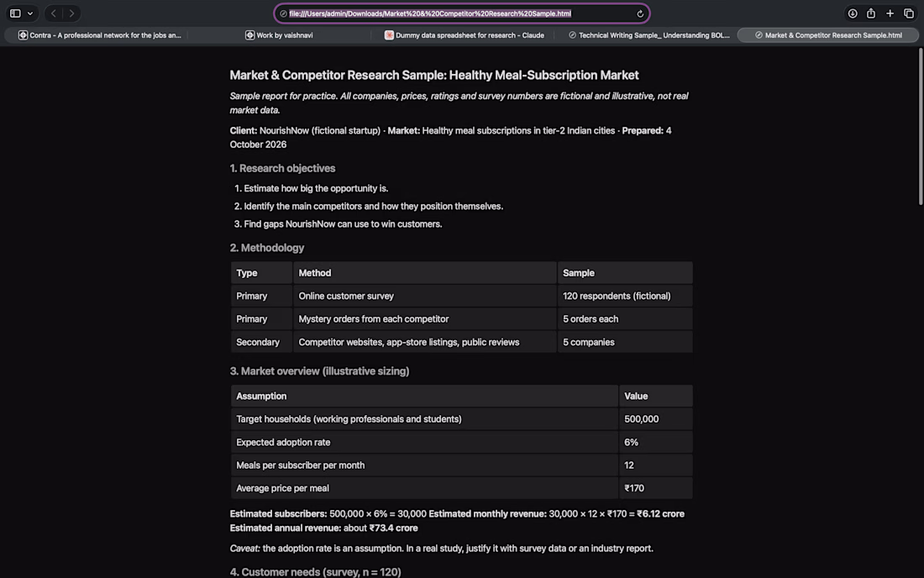Click the page's vertical scrollbar
This screenshot has width=924, height=578.
pos(921,127)
